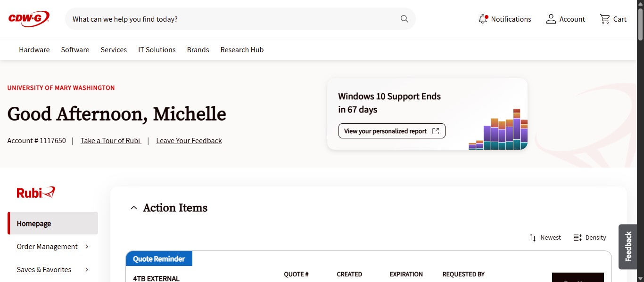Expand Order Management submenu
The width and height of the screenshot is (644, 282).
87,247
